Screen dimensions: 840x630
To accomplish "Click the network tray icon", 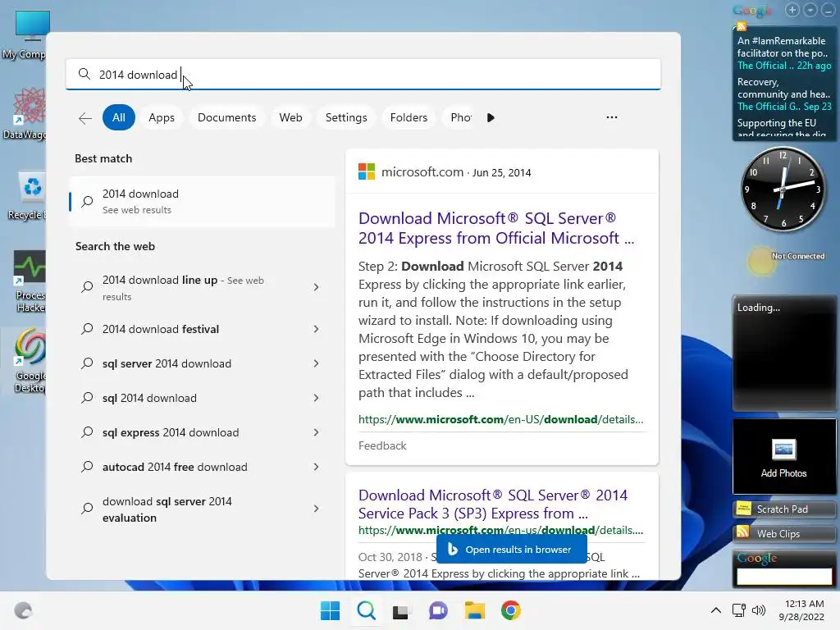I will [739, 610].
